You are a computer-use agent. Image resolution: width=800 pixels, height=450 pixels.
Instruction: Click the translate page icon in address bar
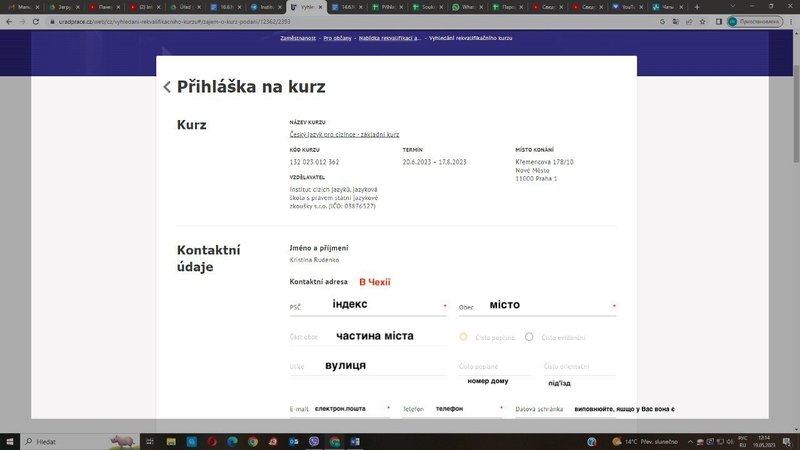(676, 21)
